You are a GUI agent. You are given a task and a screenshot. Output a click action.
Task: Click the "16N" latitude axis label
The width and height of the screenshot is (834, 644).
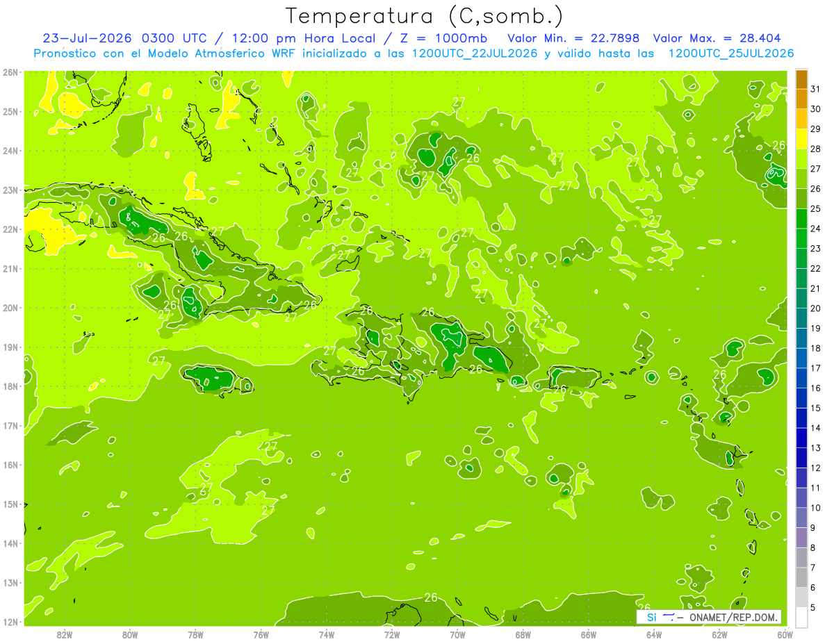10,465
